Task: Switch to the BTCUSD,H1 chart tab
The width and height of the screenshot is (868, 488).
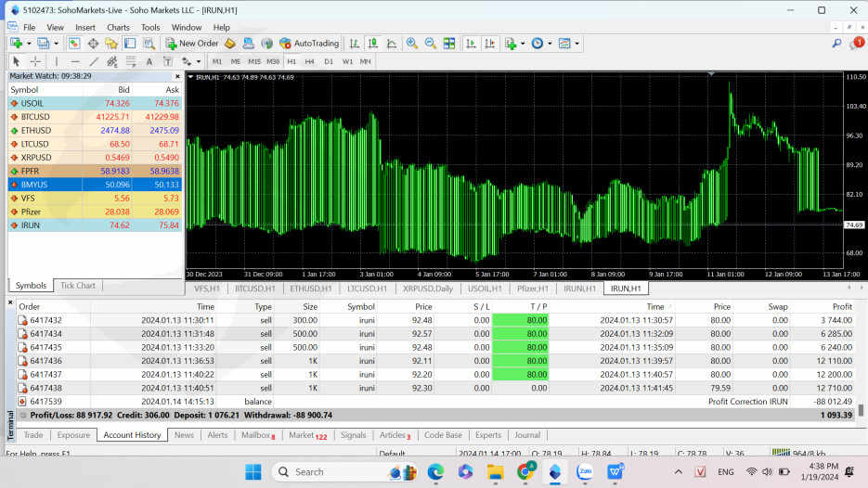Action: (x=256, y=289)
